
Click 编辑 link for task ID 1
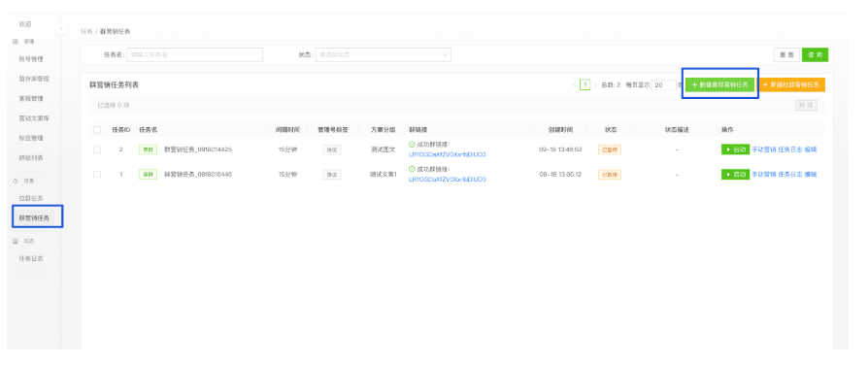[811, 175]
